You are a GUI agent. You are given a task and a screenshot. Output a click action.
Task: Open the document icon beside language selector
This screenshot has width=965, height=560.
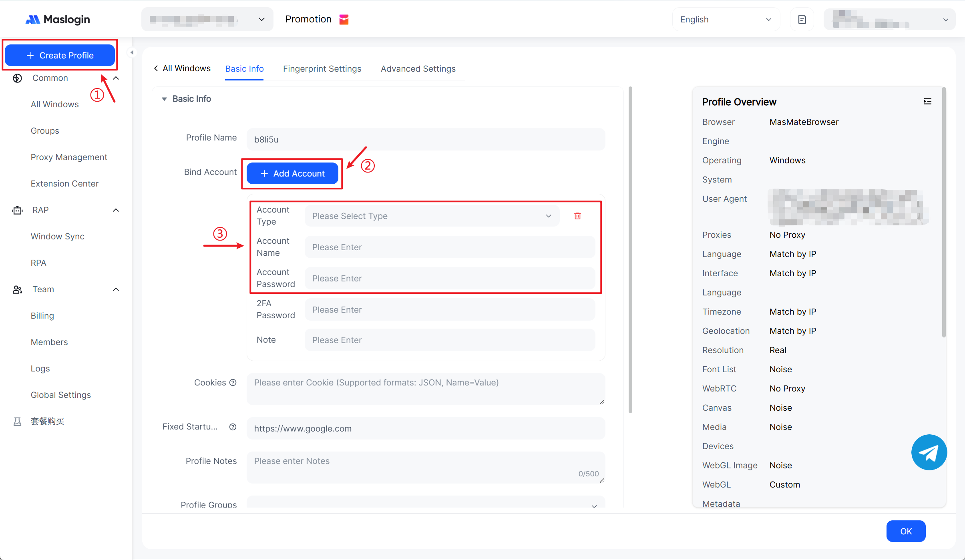coord(802,20)
